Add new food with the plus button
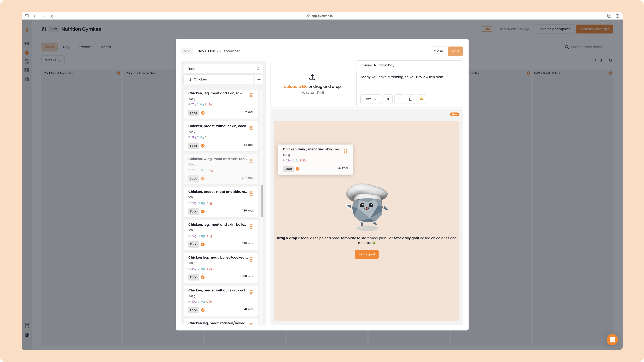Image resolution: width=644 pixels, height=362 pixels. (259, 79)
